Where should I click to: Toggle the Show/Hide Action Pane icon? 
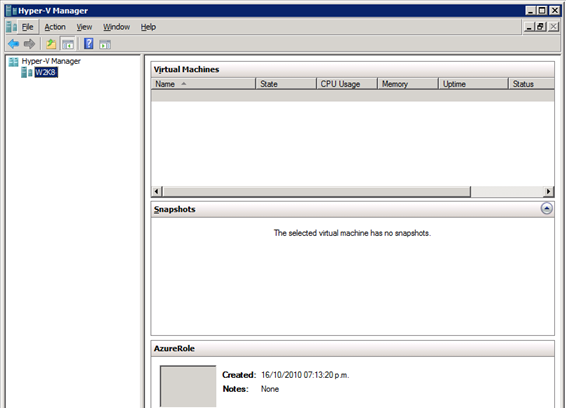pos(105,44)
